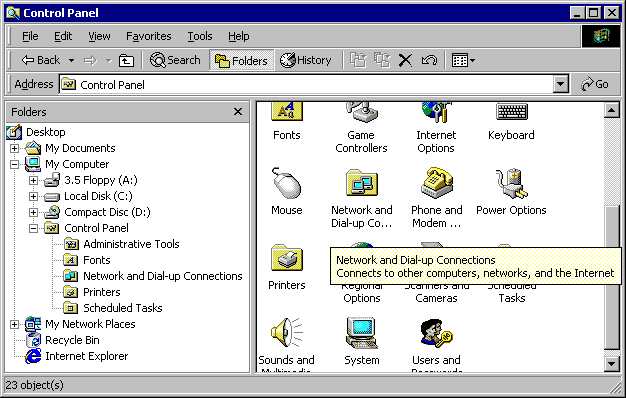Click the scroll down arrow
Image resolution: width=626 pixels, height=398 pixels.
[612, 364]
